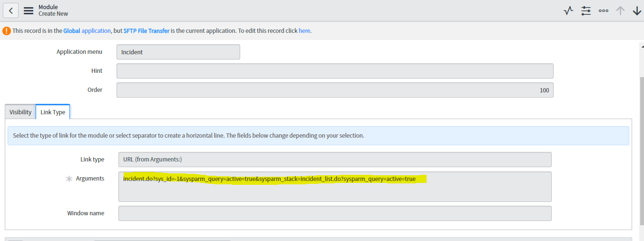The width and height of the screenshot is (644, 241).
Task: Click the 'Link type' field label
Action: pyautogui.click(x=92, y=160)
